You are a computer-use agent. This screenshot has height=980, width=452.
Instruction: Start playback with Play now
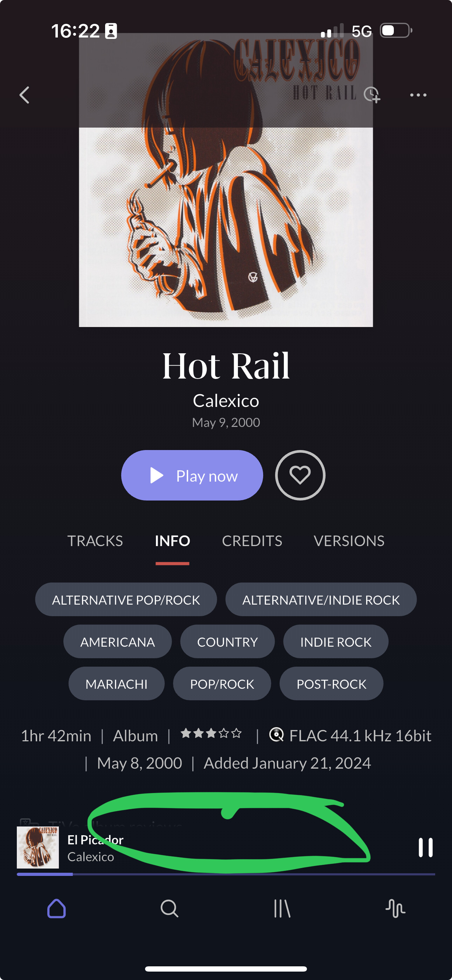coord(192,475)
